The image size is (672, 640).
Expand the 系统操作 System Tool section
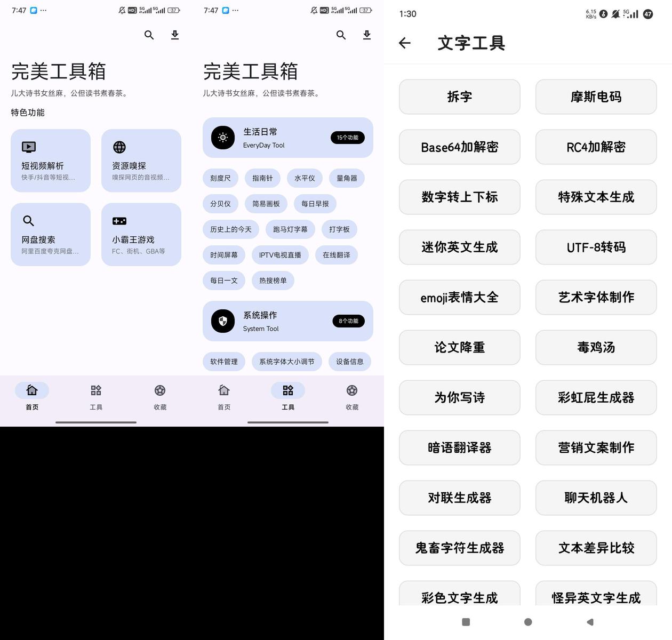point(267,321)
